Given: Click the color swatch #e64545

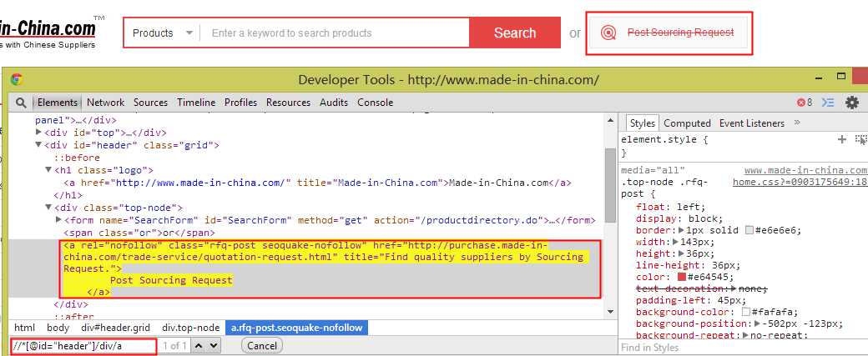Looking at the screenshot, I should 682,277.
